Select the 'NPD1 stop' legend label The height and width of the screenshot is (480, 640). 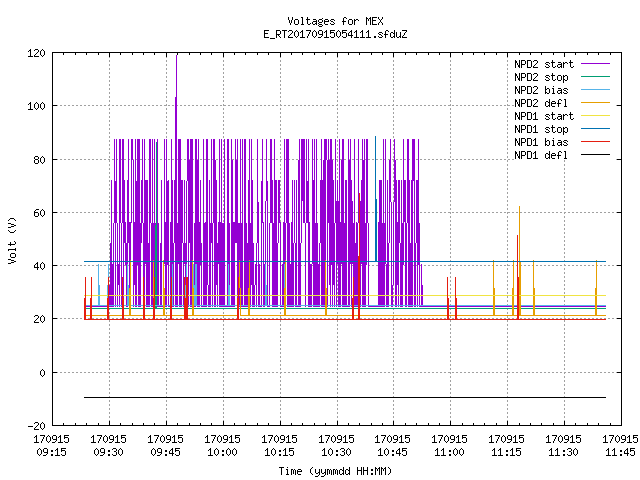coord(541,129)
